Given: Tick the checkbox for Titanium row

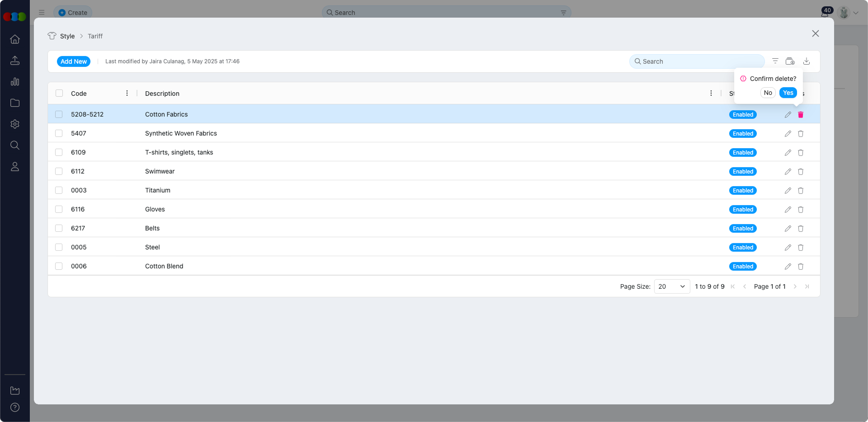Looking at the screenshot, I should tap(59, 191).
